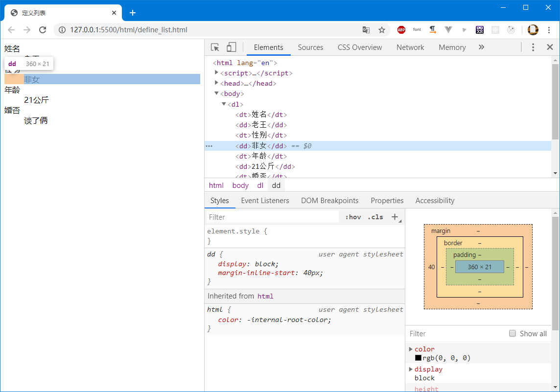Select body in the breadcrumb

[x=240, y=185]
